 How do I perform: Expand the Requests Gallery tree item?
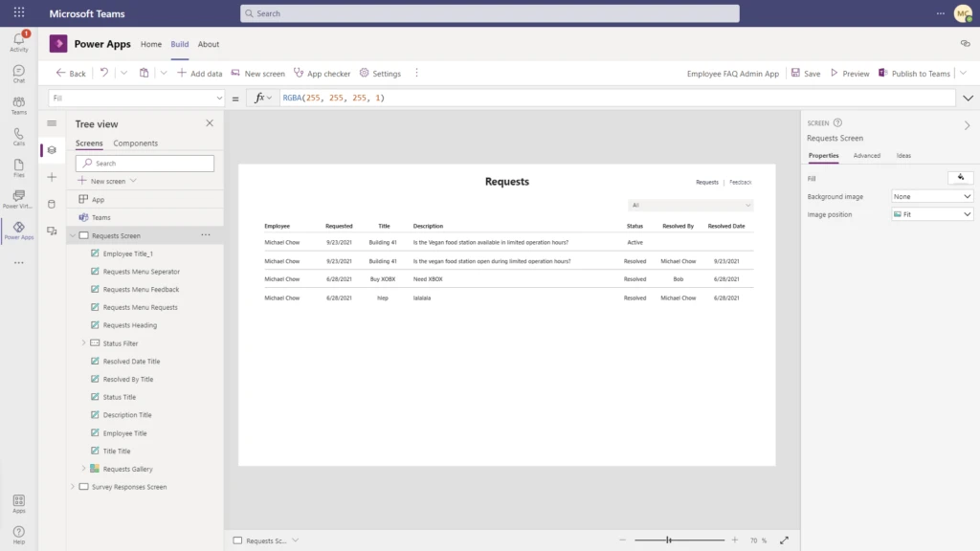click(x=84, y=469)
